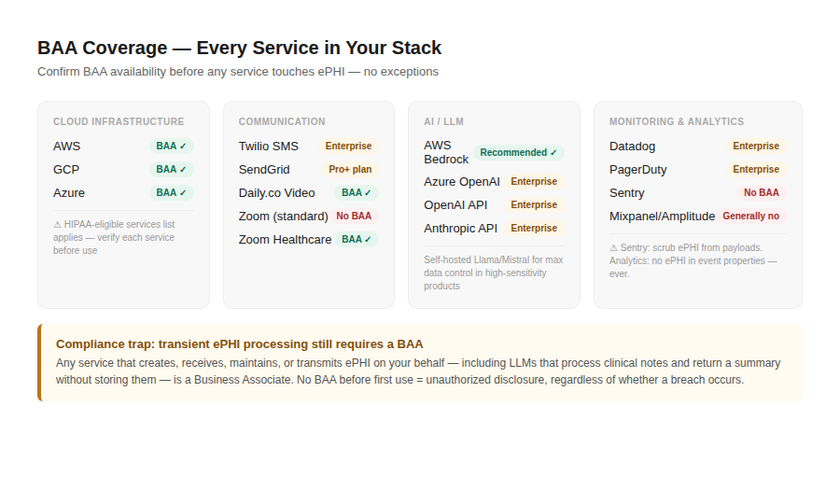Click the BAA ✓ badge next to Azure
The width and height of the screenshot is (840, 504).
[172, 193]
